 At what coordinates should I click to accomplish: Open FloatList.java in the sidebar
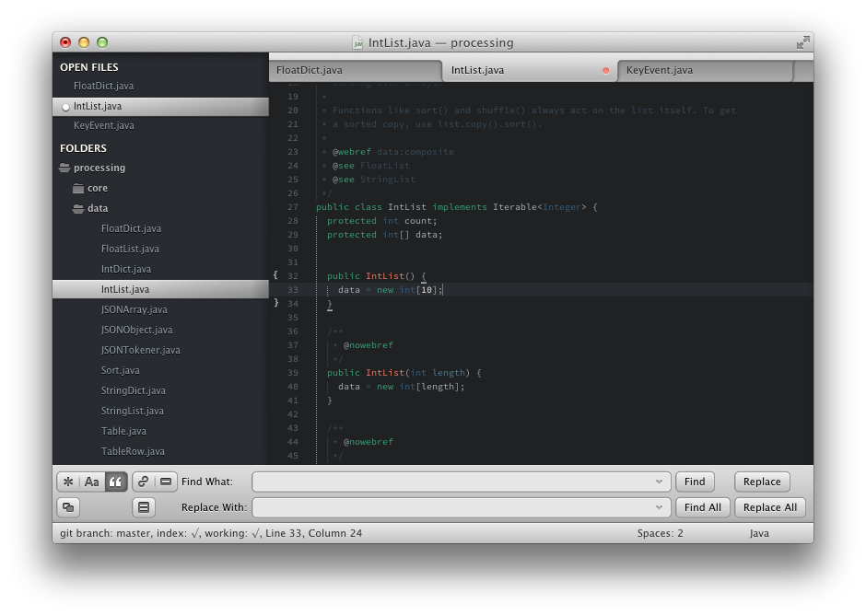(130, 249)
